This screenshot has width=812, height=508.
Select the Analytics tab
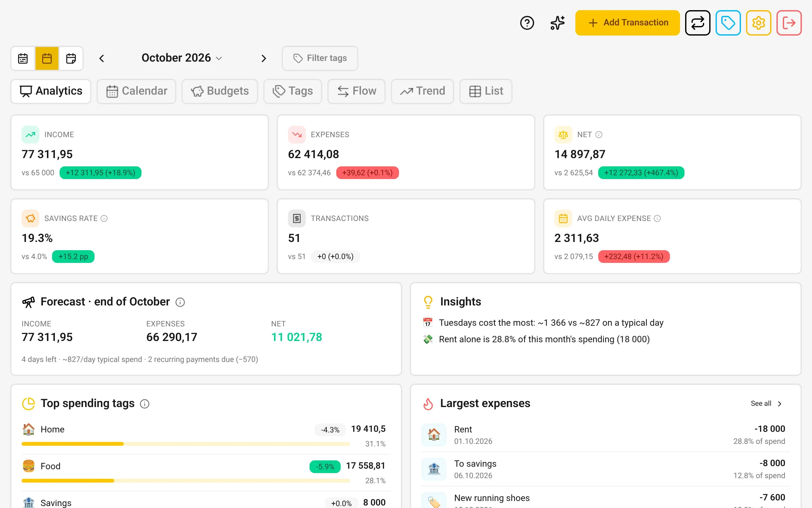click(x=51, y=91)
